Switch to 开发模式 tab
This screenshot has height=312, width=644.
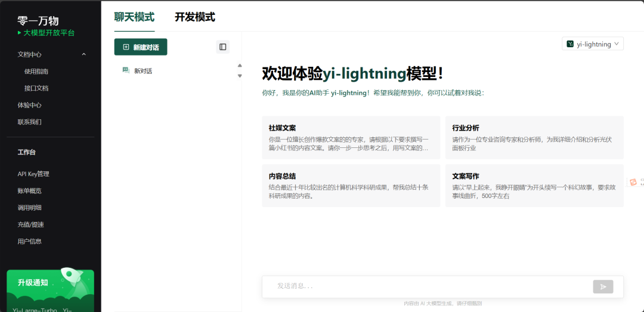coord(194,17)
